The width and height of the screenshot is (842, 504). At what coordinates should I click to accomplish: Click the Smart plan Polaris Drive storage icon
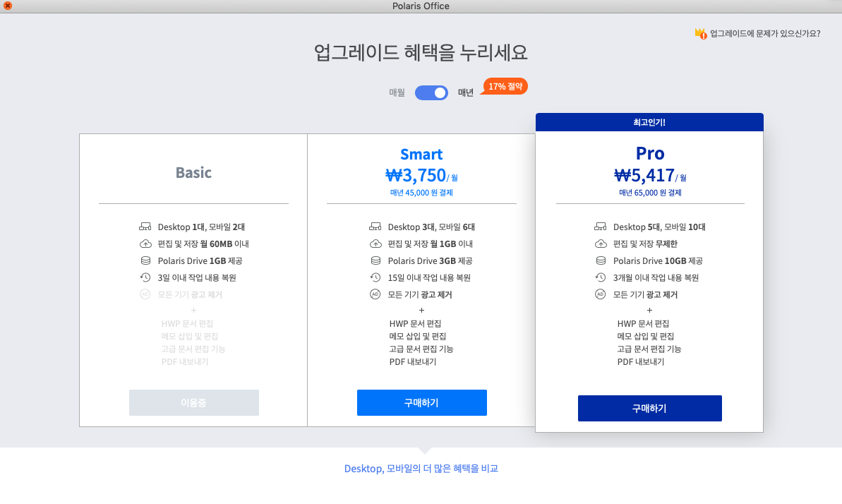pyautogui.click(x=375, y=260)
